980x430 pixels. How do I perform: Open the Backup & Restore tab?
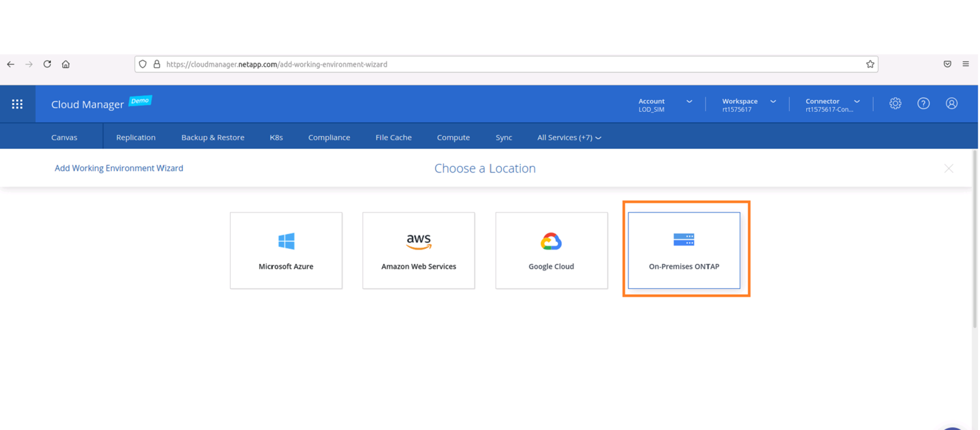pyautogui.click(x=213, y=137)
